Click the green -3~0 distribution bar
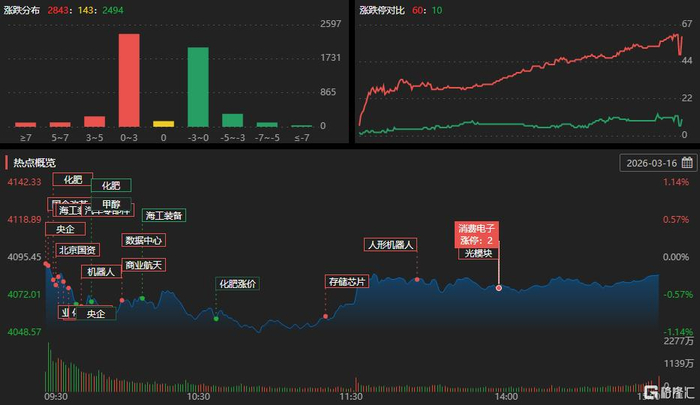Viewport: 700px width, 405px height. 198,87
